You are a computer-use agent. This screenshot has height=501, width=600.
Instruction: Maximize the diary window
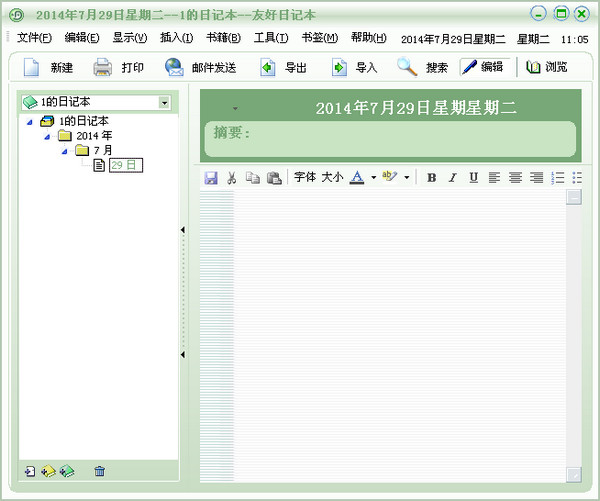pyautogui.click(x=561, y=14)
